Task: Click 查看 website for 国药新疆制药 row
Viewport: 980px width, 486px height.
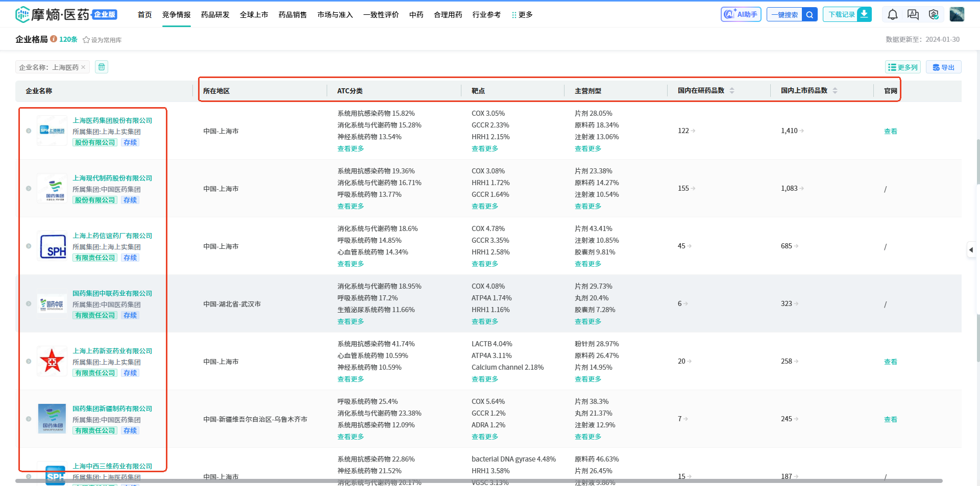Action: pos(891,419)
